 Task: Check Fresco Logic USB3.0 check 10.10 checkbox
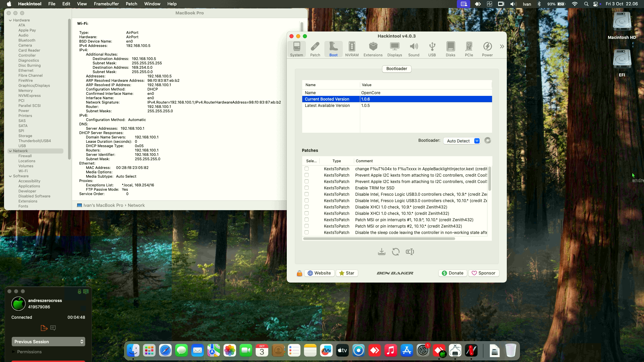click(306, 200)
